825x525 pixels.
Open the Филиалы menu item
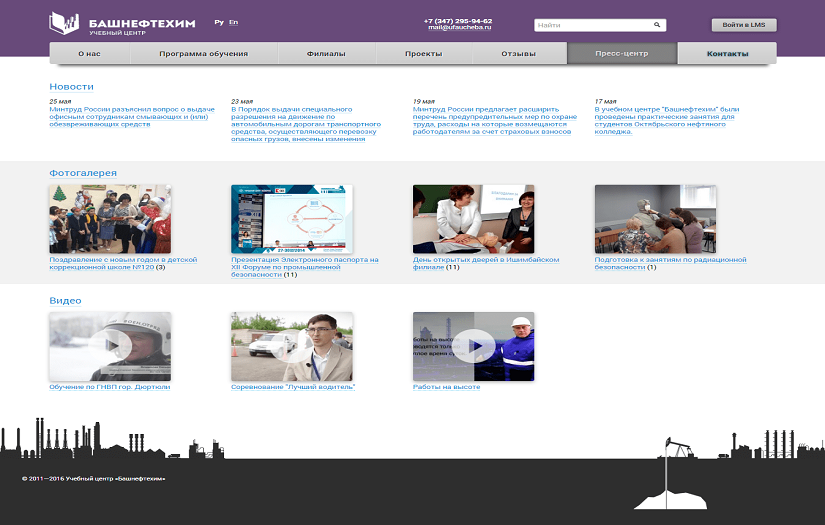326,53
